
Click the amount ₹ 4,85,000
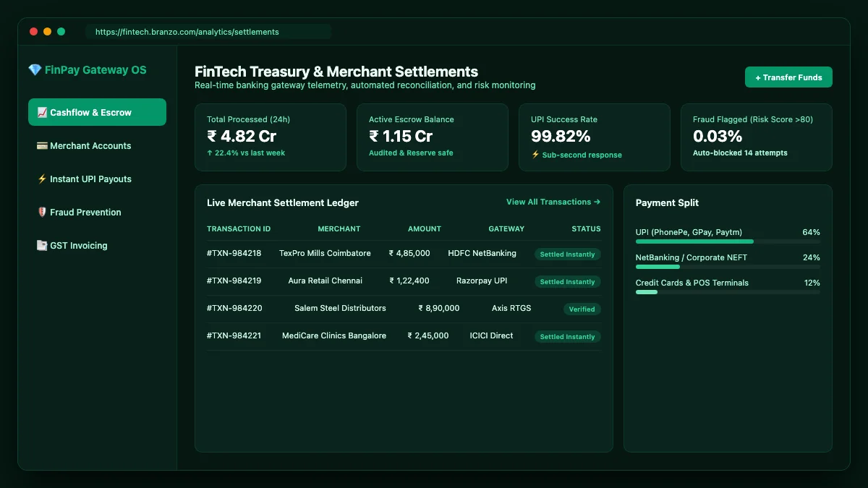coord(409,254)
